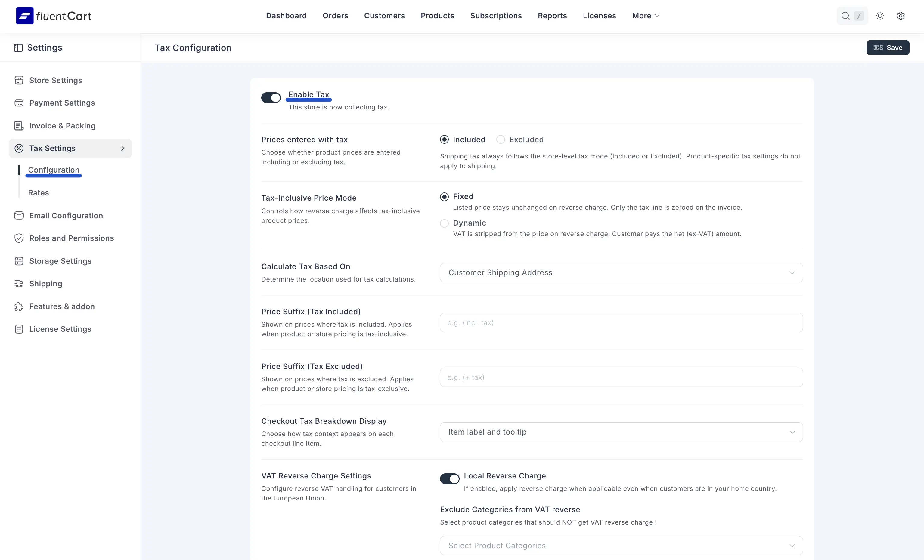Navigate to Subscriptions
Screen dimensions: 924x560
[x=496, y=16]
